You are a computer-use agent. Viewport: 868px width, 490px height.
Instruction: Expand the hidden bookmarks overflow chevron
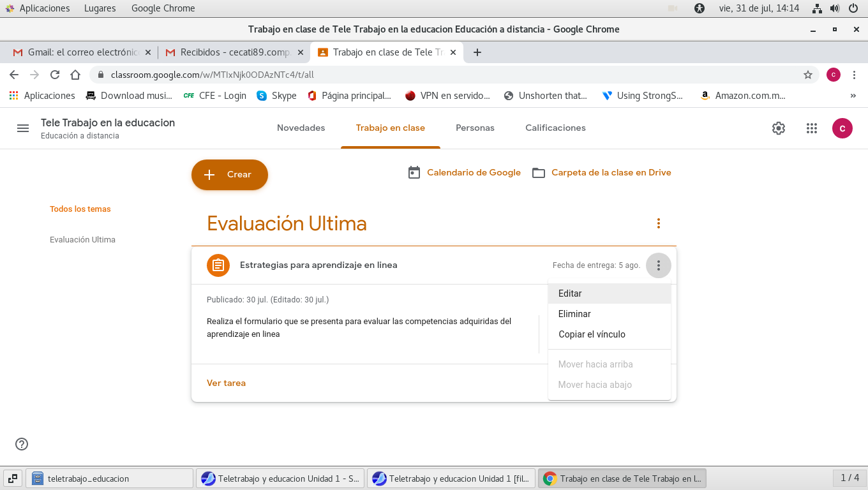point(853,96)
